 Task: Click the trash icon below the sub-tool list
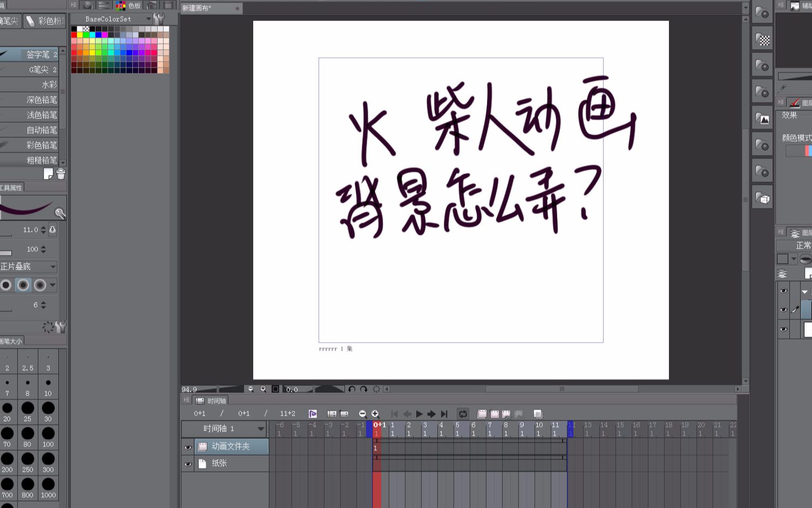tap(61, 174)
